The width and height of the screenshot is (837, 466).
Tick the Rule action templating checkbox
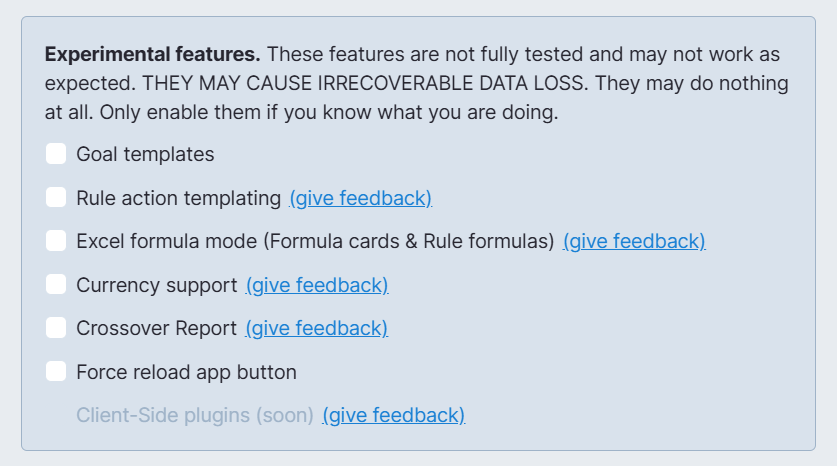pyautogui.click(x=56, y=198)
